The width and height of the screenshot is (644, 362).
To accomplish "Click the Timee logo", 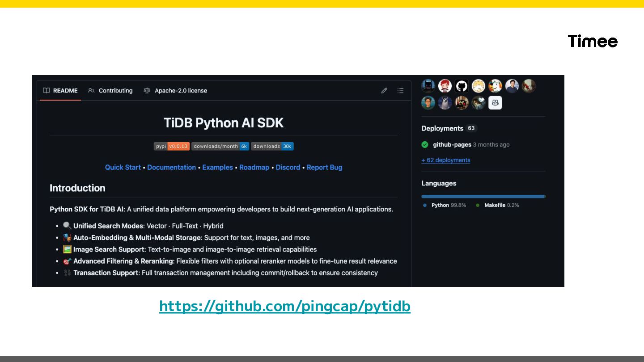I will (x=593, y=41).
